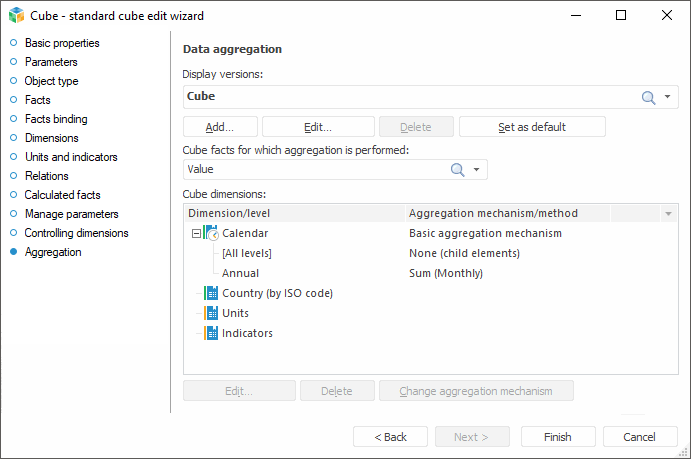Open the Display versions dropdown arrow

(x=668, y=97)
